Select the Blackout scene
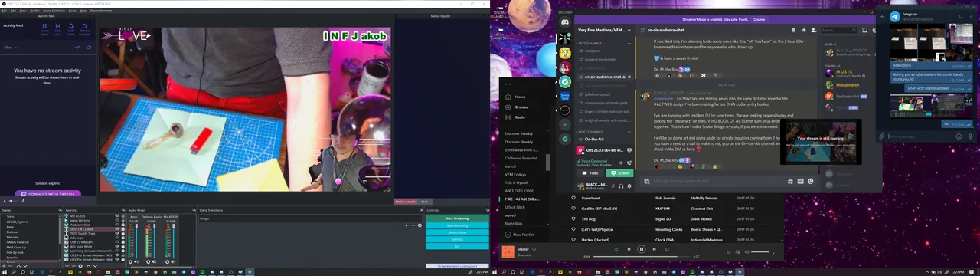Viewport: 980px width, 276px height. pyautogui.click(x=12, y=232)
